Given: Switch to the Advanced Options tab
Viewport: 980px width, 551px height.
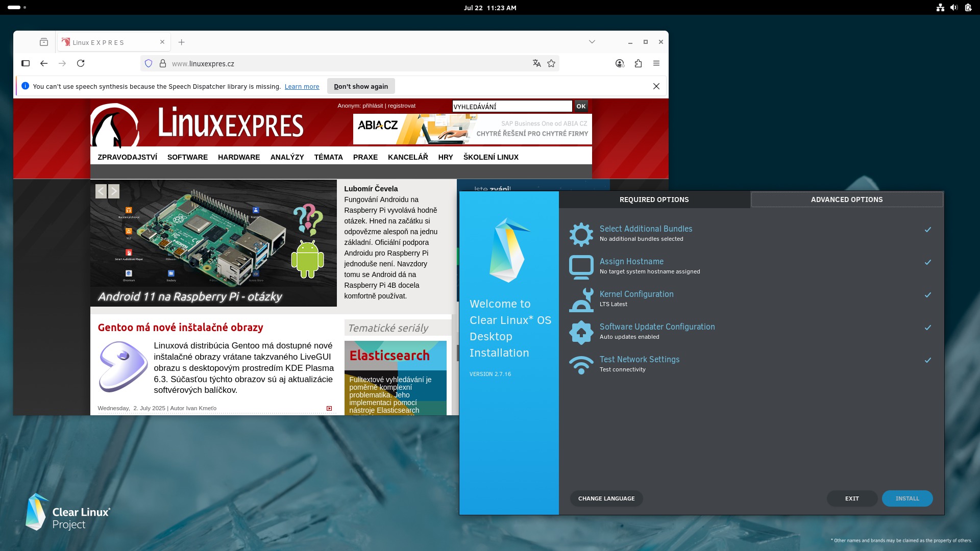Looking at the screenshot, I should point(846,199).
